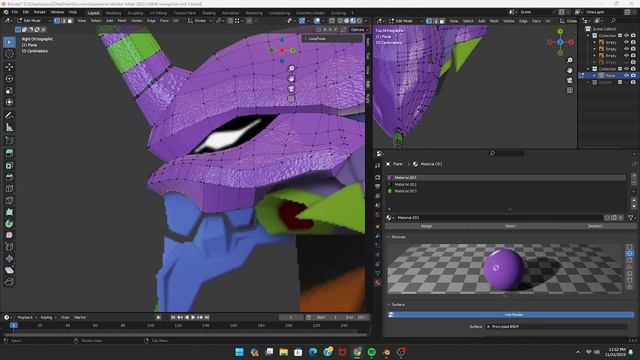Switch to the UV Editing workspace tab
640x360 pixels.
[x=158, y=13]
